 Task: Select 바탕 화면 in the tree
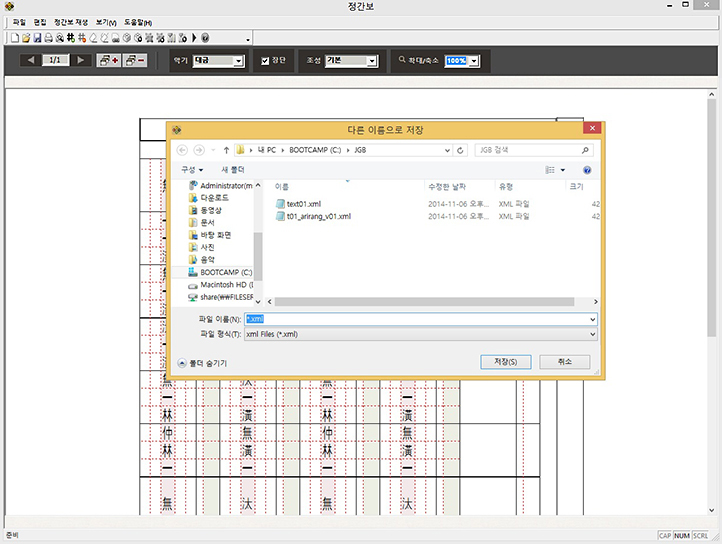click(210, 235)
